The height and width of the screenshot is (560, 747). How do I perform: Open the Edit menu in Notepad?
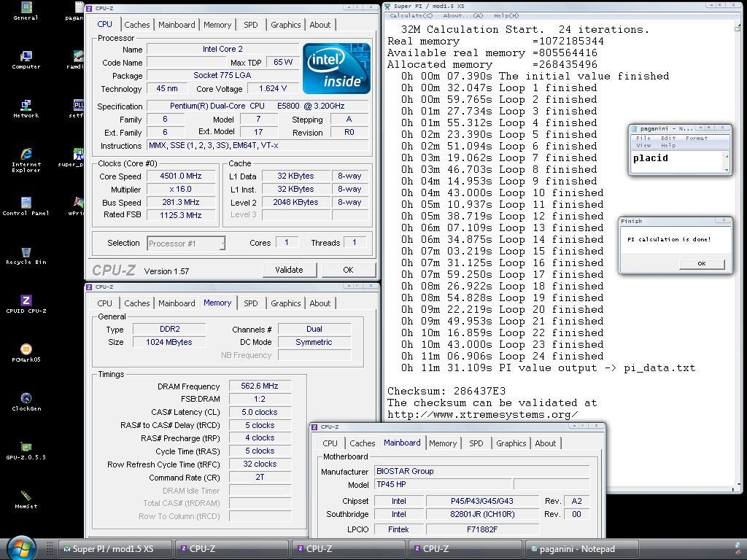click(668, 138)
